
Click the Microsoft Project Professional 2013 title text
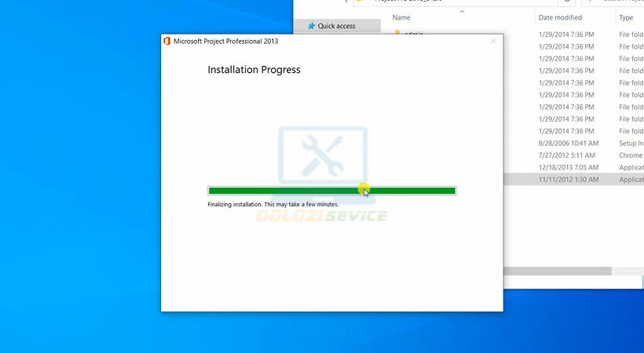(x=225, y=41)
